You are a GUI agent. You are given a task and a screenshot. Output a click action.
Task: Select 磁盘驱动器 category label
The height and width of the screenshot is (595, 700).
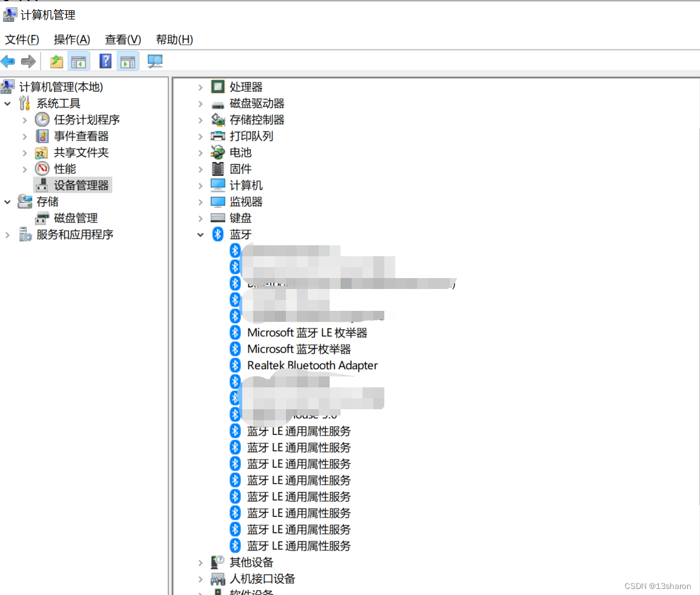257,103
